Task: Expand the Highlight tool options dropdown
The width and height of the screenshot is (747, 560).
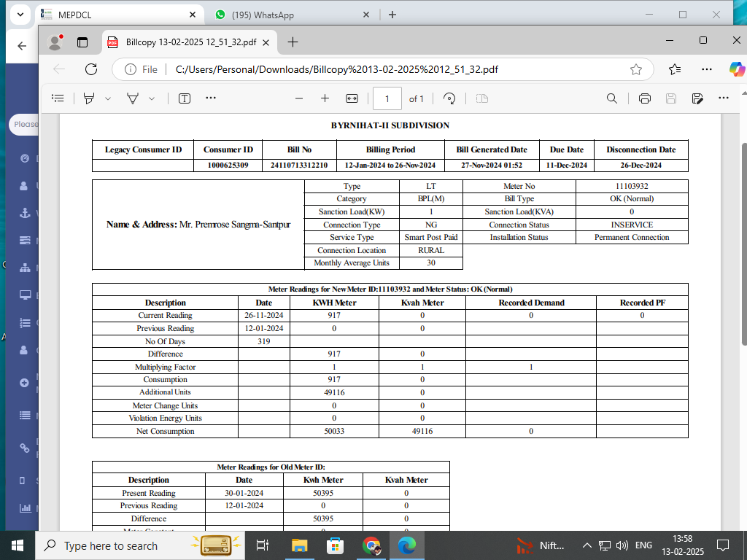Action: coord(108,98)
